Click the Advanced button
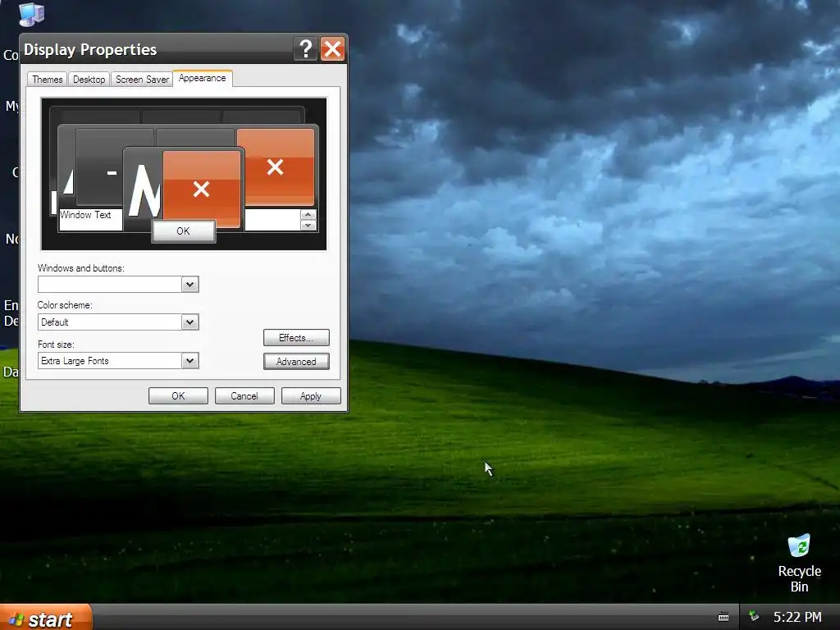Screen dimensions: 840x630 [x=296, y=362]
